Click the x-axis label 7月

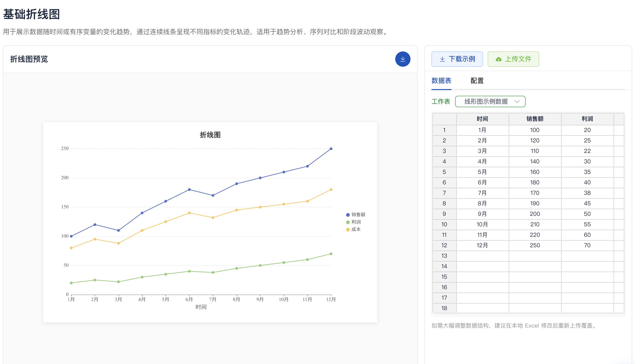(x=213, y=299)
